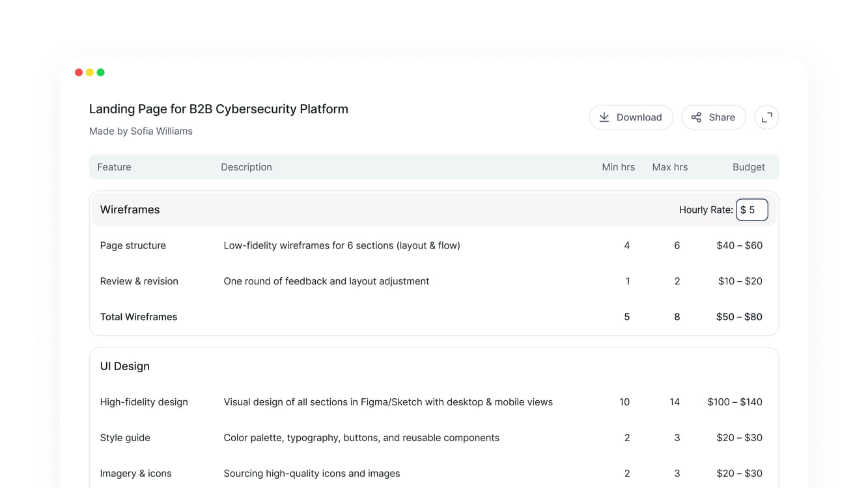Viewport: 868px width, 488px height.
Task: Select the Review & revision row
Action: 434,281
